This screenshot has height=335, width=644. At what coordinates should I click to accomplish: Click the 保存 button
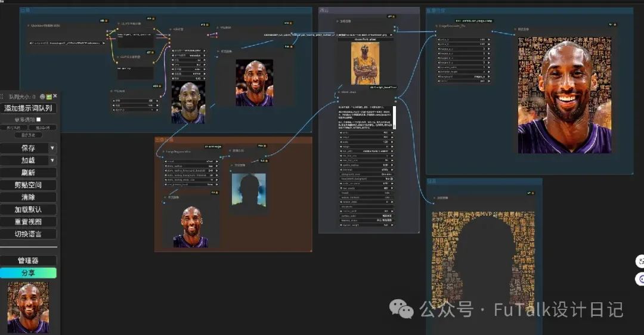click(24, 148)
